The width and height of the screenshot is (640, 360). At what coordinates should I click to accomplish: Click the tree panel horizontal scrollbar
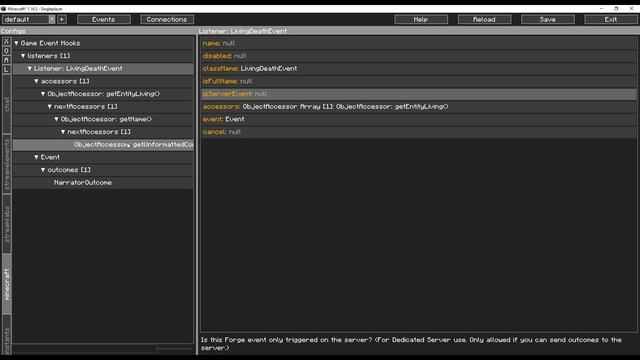pos(84,349)
